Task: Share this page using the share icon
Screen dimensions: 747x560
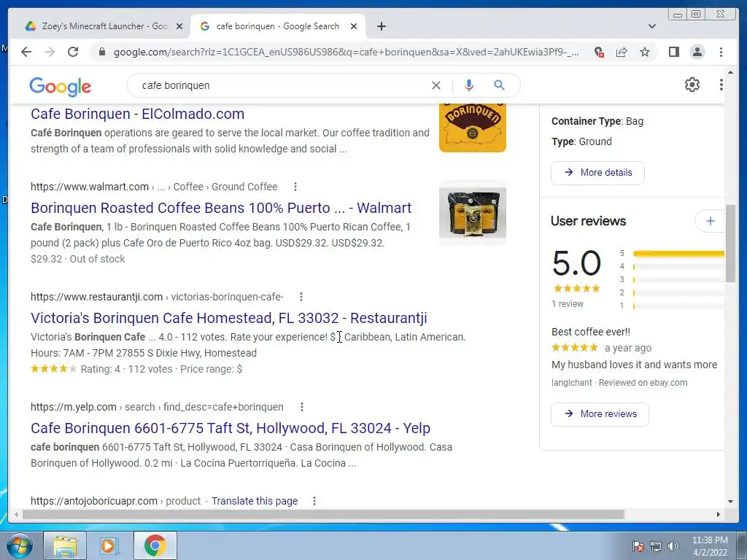Action: 622,52
